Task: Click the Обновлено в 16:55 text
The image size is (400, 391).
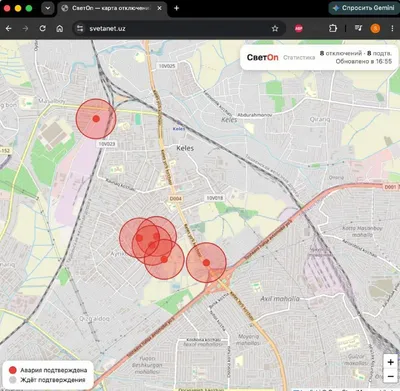Action: tap(364, 61)
